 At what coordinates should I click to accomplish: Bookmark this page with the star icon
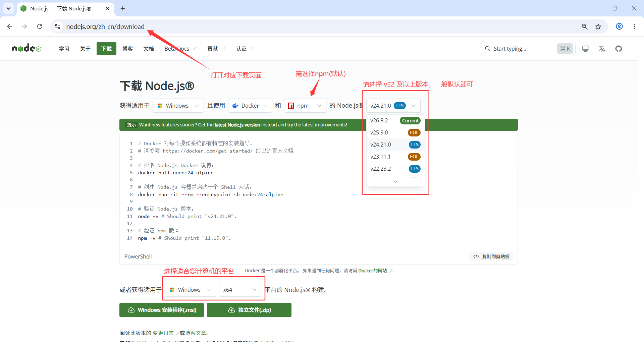(598, 26)
